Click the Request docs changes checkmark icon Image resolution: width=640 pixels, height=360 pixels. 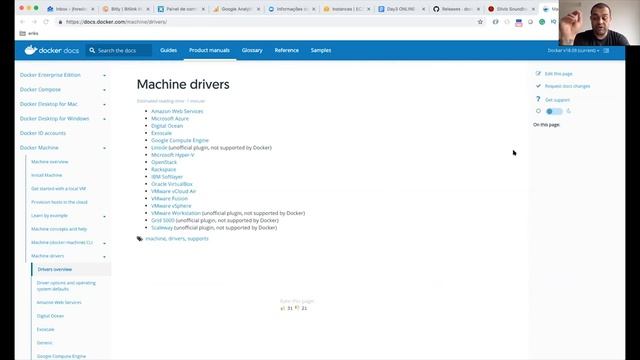538,86
